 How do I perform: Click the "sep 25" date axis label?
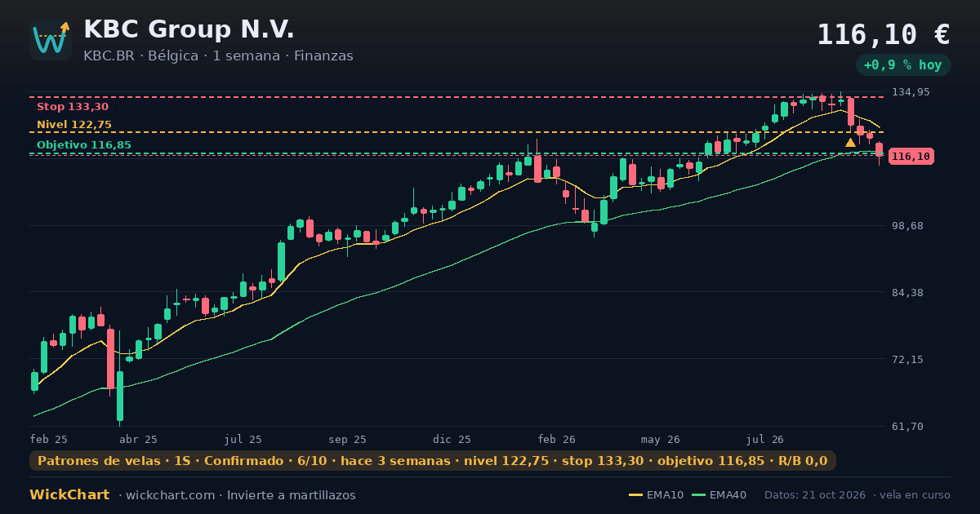[347, 439]
